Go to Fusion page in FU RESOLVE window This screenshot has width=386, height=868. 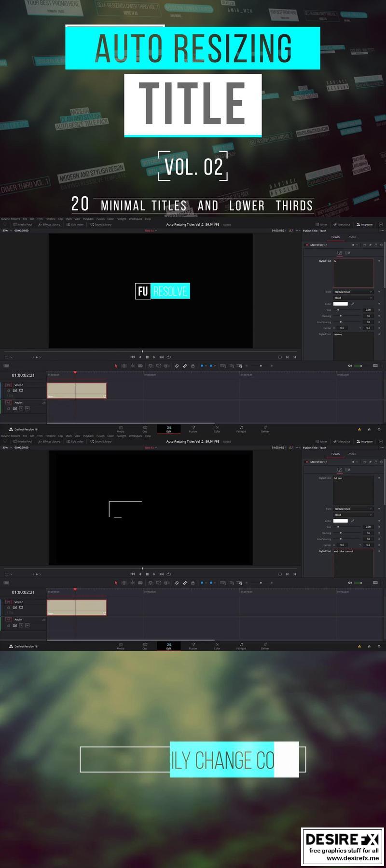coord(193,429)
